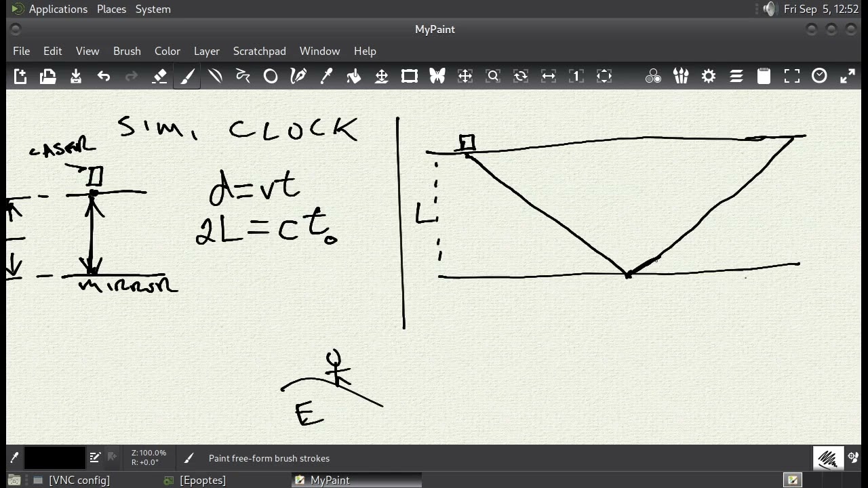Screen dimensions: 868x488
Task: Click the MyPaint tray icon in bottom panel
Action: [793, 480]
